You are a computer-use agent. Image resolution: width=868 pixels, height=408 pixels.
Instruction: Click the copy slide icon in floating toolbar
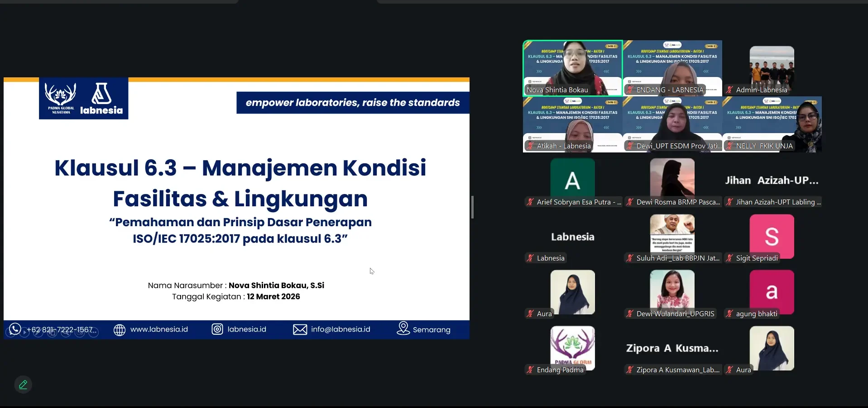pos(52,332)
